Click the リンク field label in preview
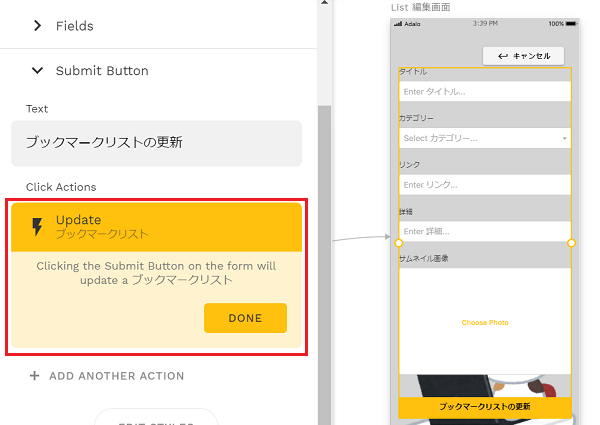Screen dimensions: 600x425 [x=409, y=164]
